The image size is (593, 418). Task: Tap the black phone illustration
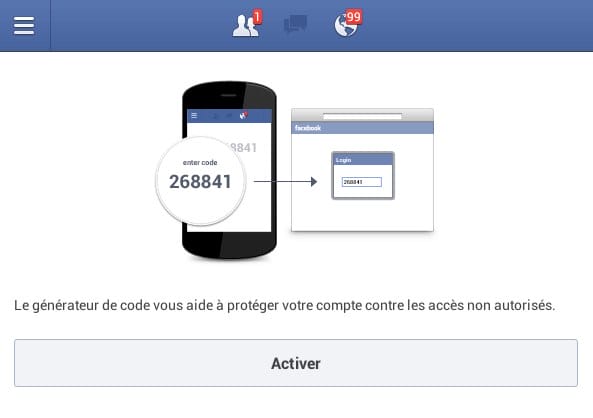pyautogui.click(x=229, y=170)
